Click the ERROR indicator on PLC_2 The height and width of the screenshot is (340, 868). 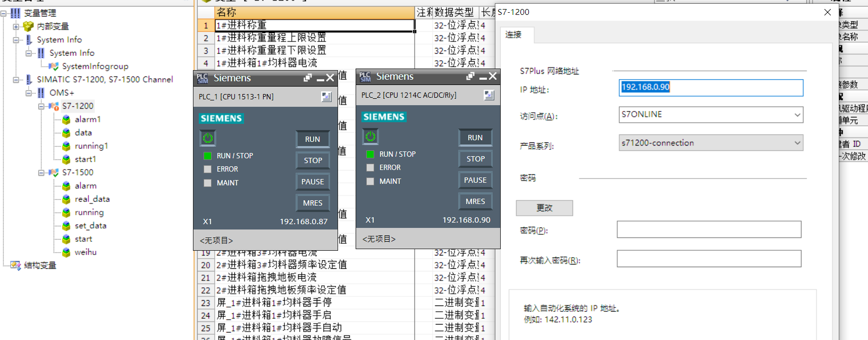[370, 168]
